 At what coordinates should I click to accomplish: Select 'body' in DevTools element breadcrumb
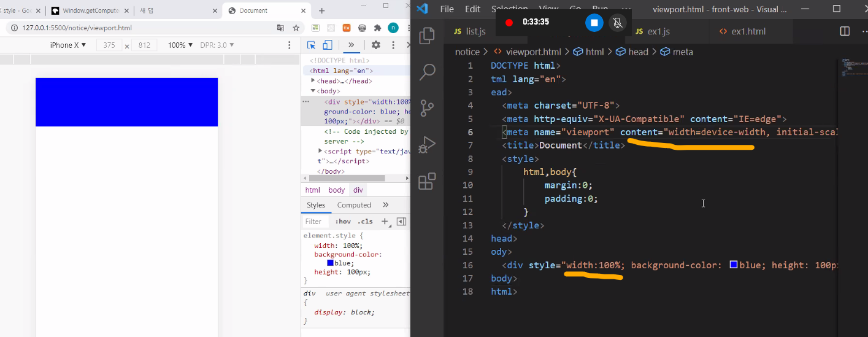coord(337,190)
